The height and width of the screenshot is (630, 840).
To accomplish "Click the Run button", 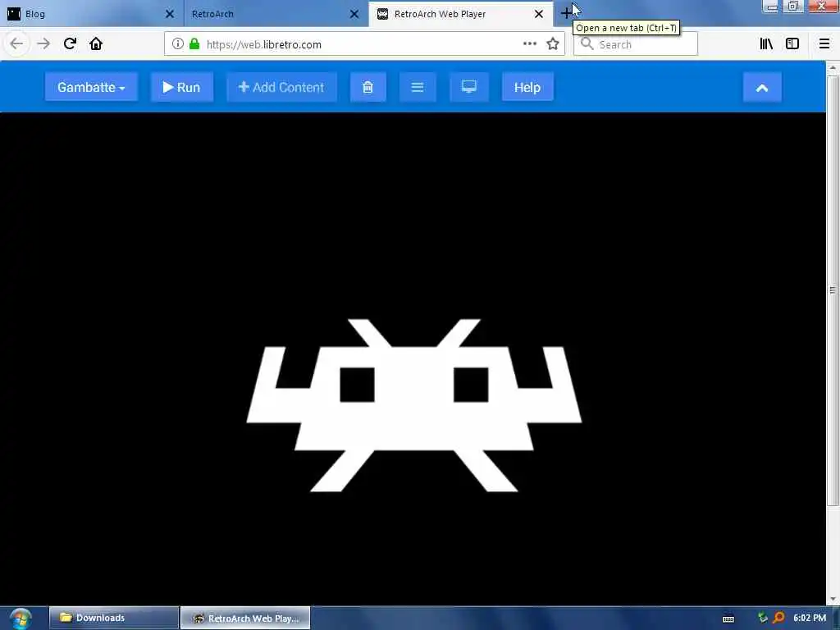I will (x=181, y=87).
